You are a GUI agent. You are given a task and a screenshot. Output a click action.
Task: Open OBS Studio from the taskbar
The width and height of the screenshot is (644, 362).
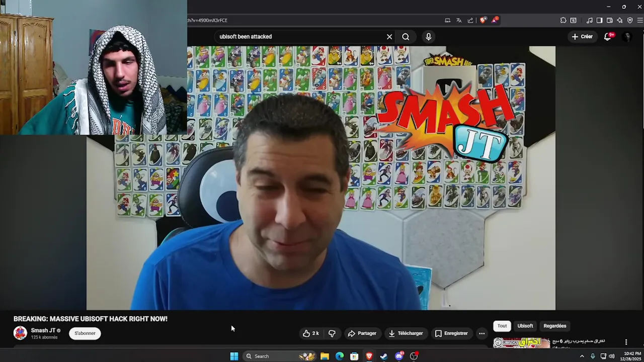click(x=414, y=356)
